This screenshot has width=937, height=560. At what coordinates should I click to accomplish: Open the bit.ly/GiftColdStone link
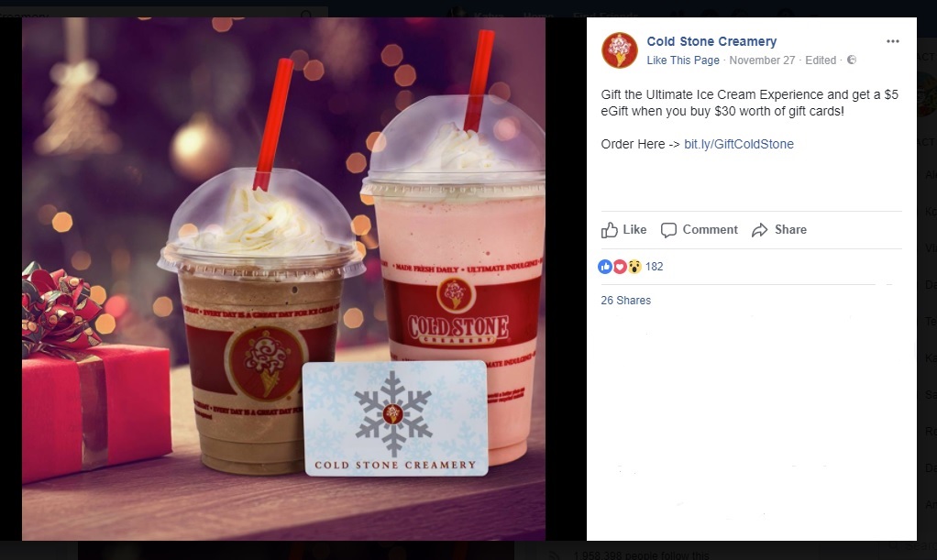[739, 144]
